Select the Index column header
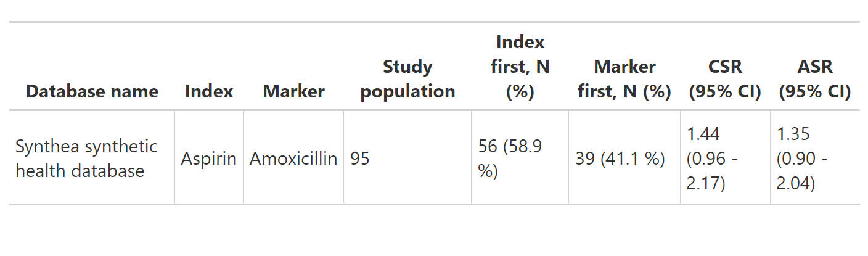The width and height of the screenshot is (868, 256). tap(209, 92)
